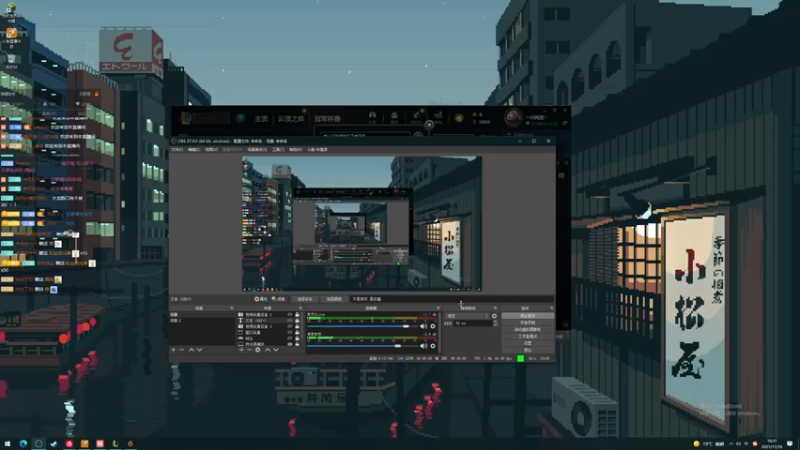800x450 pixels.
Task: Remove the selected source with the minus icon
Action: [249, 349]
